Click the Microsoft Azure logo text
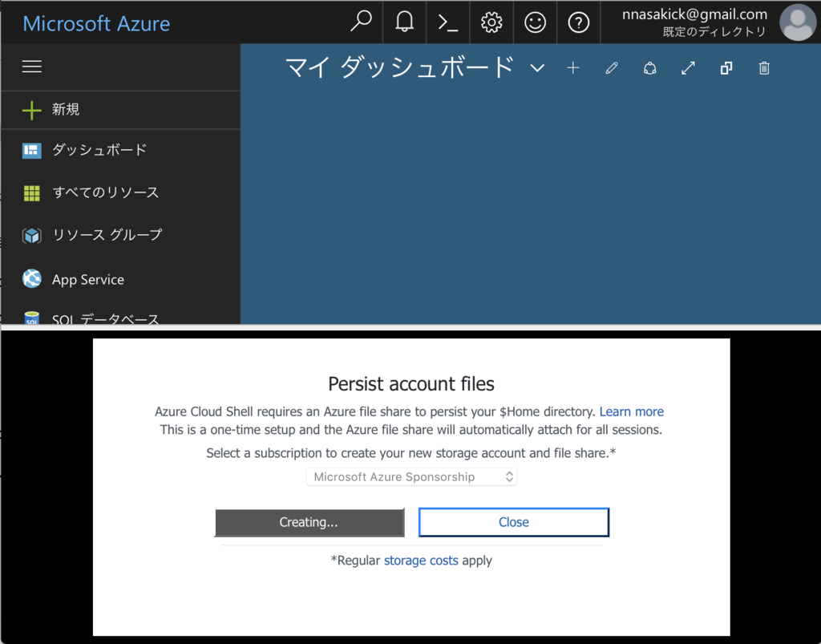821x644 pixels. pyautogui.click(x=96, y=23)
